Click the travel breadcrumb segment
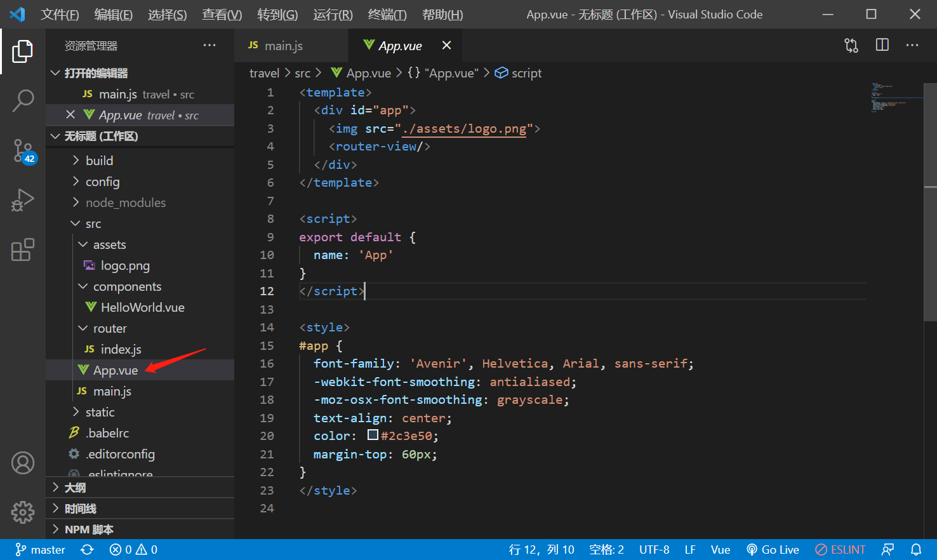Screen dimensions: 937x560 click(x=264, y=73)
